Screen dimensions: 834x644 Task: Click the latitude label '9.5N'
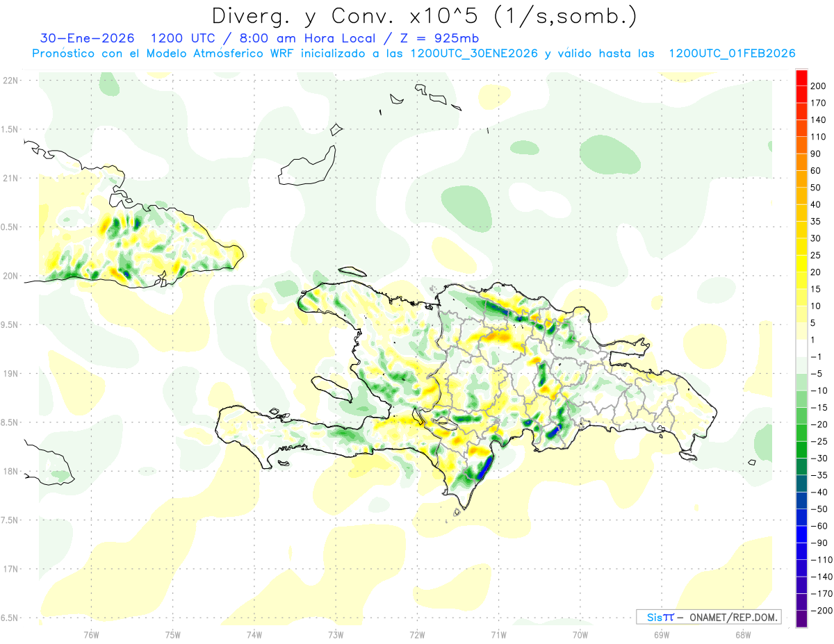coord(10,324)
